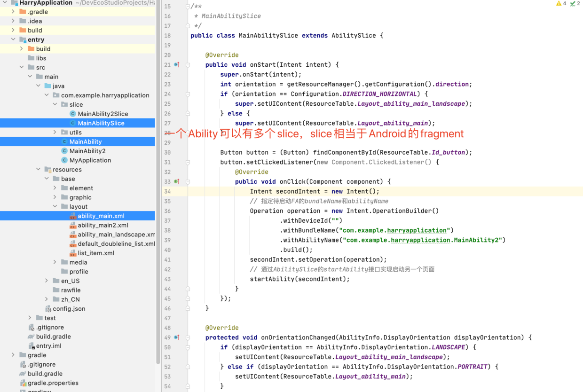Fold the onStart method at line 21
The height and width of the screenshot is (392, 583).
coord(188,65)
